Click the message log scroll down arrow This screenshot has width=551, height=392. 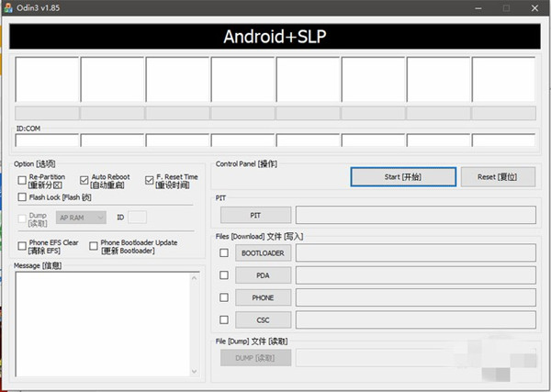click(x=195, y=371)
